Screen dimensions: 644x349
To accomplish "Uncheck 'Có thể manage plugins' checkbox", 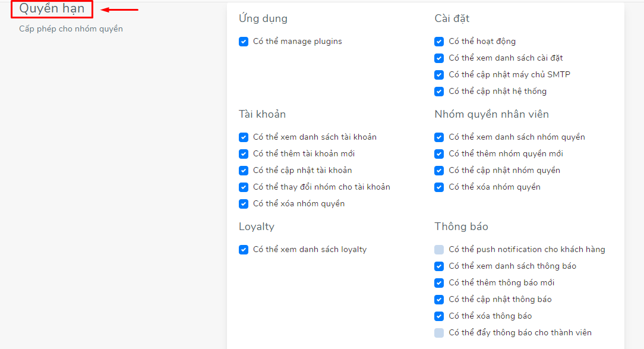I will 244,42.
